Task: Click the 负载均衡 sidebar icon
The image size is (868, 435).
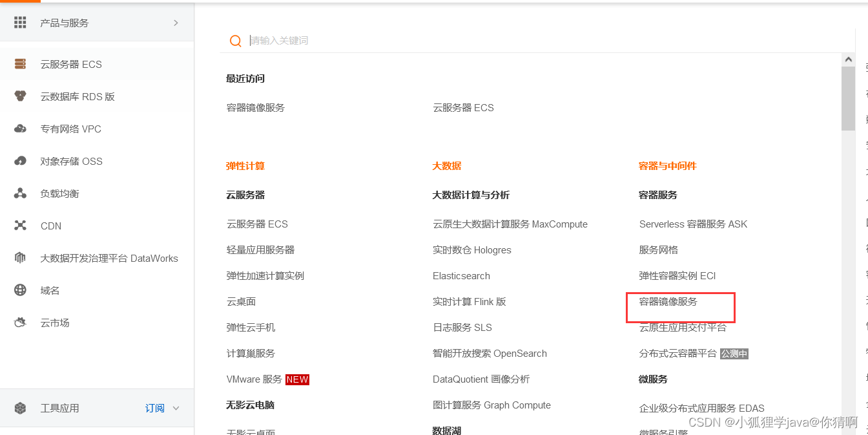Action: 20,193
